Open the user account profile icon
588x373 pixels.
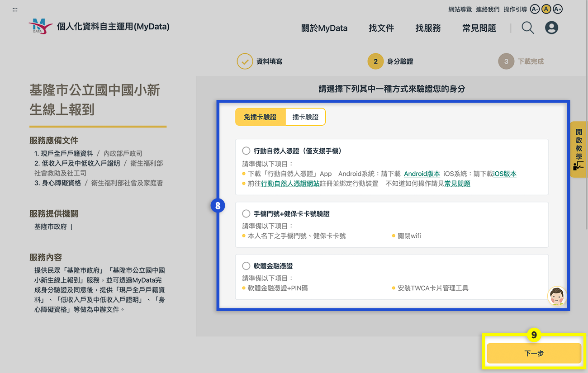coord(551,28)
